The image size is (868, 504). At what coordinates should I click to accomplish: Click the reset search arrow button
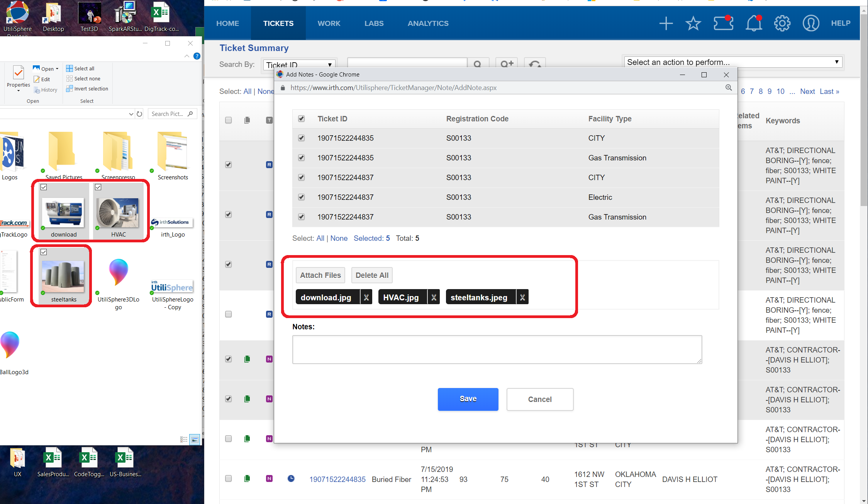[535, 63]
